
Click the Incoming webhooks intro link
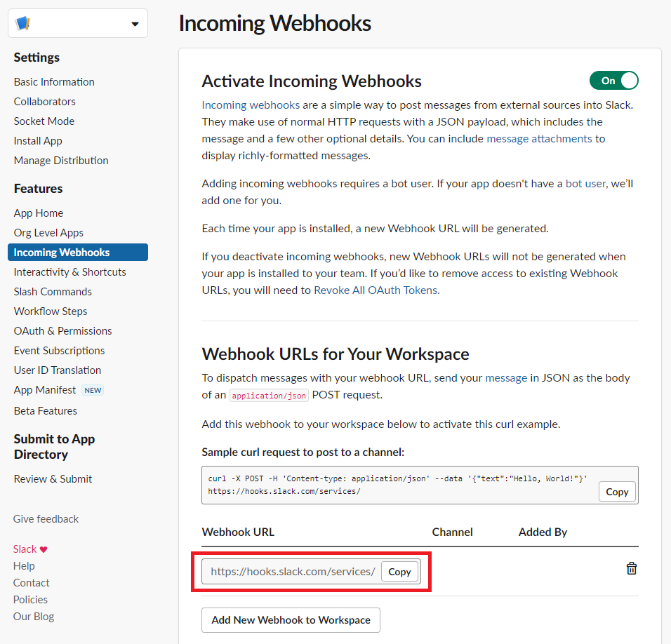pyautogui.click(x=251, y=105)
